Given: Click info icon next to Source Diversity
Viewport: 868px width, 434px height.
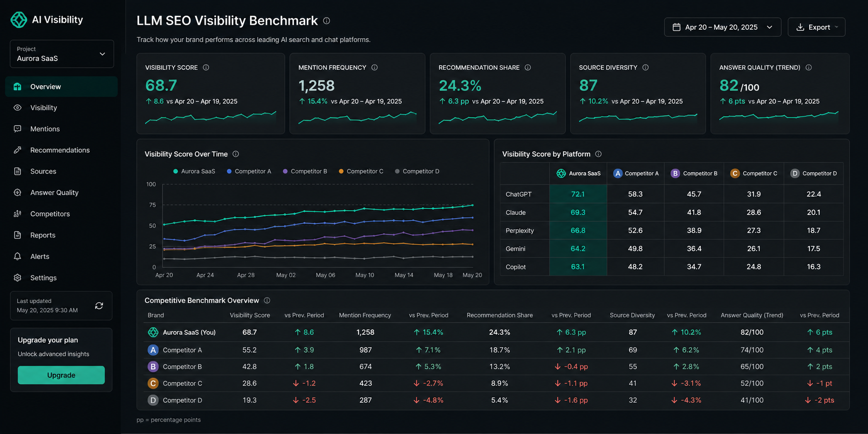Looking at the screenshot, I should pyautogui.click(x=645, y=68).
